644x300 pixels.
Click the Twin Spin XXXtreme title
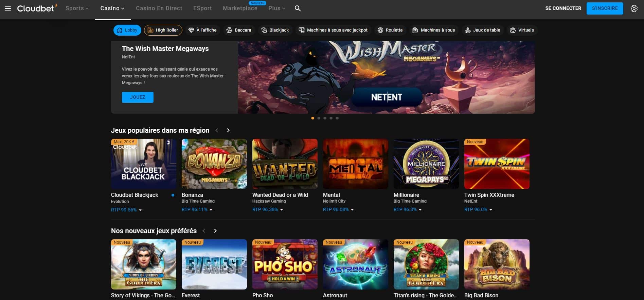[489, 195]
